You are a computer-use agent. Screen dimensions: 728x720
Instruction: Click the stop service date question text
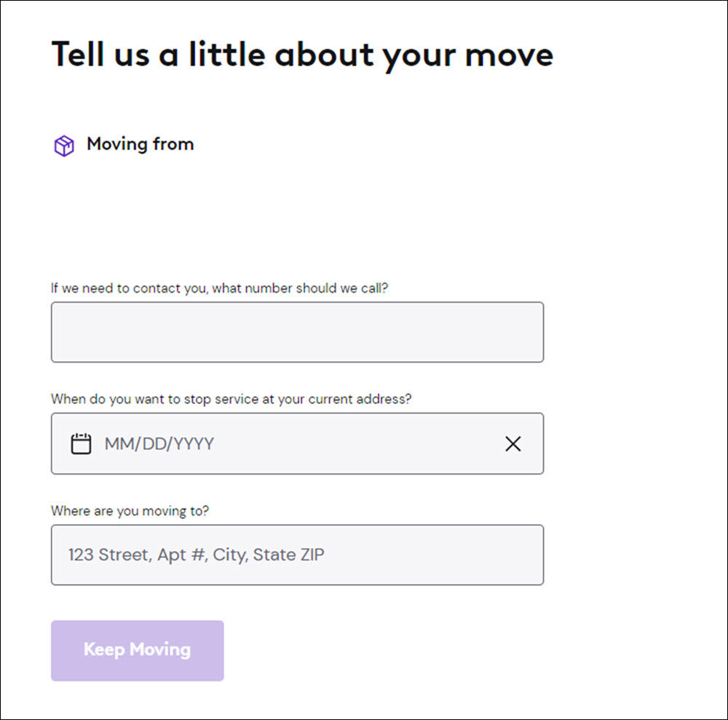coord(230,399)
